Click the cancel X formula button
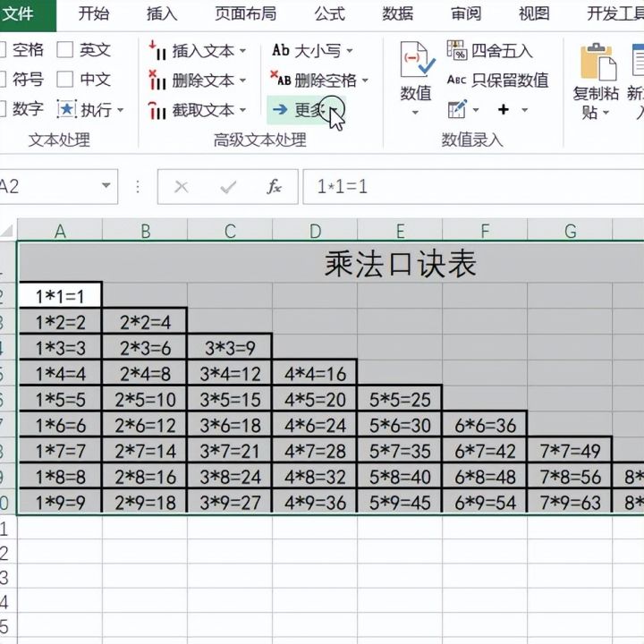 click(181, 187)
